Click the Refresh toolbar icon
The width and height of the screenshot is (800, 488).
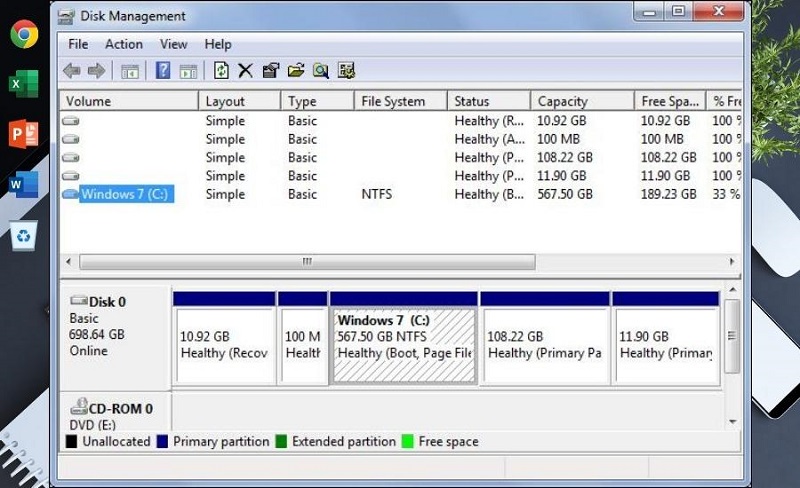coord(221,70)
